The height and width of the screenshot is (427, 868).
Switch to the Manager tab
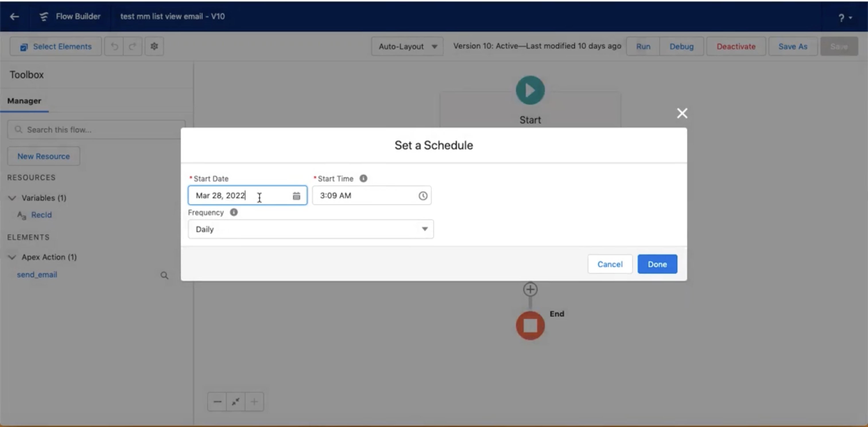pos(24,101)
